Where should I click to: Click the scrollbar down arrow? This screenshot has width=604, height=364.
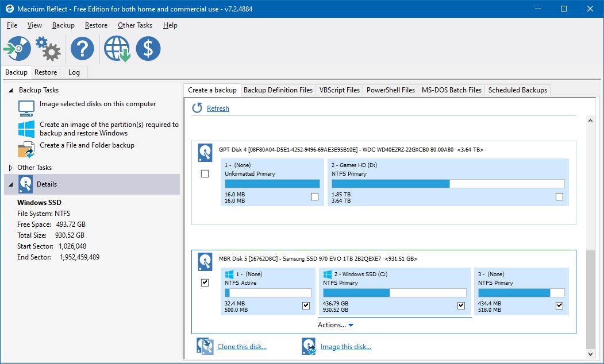[590, 354]
